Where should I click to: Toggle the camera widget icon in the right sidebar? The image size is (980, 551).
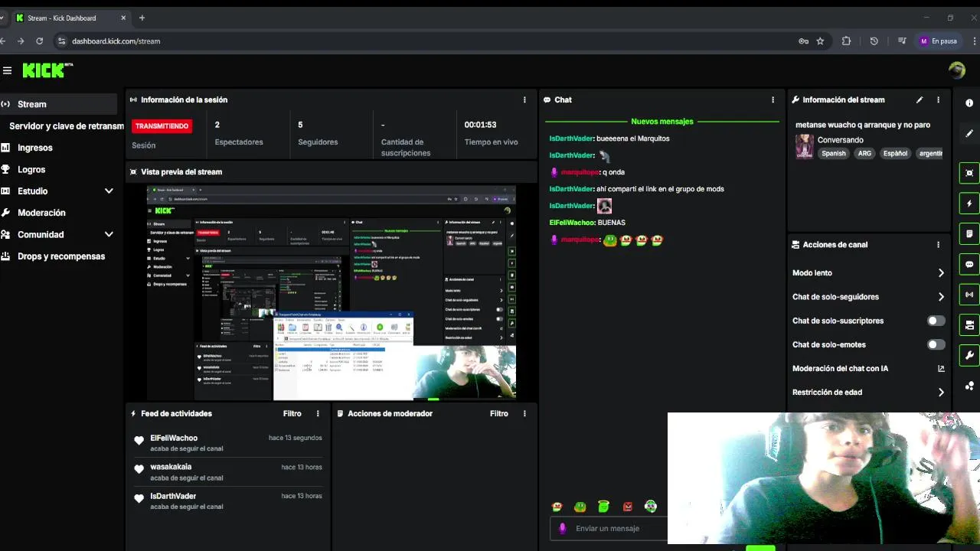point(969,324)
